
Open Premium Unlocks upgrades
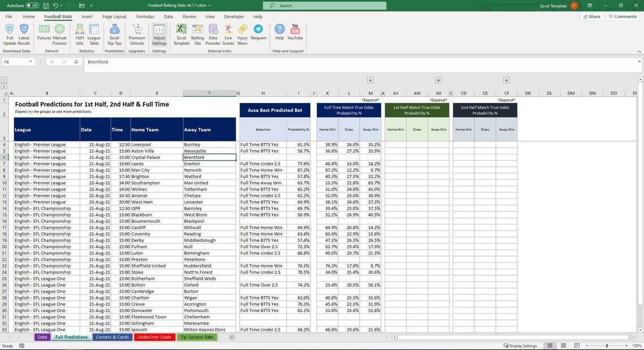[137, 35]
